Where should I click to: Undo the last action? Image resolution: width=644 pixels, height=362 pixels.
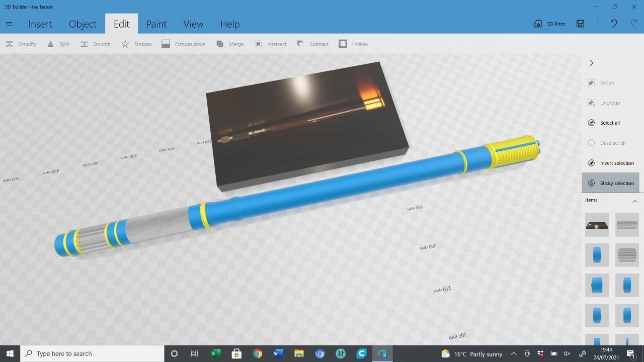click(x=614, y=24)
